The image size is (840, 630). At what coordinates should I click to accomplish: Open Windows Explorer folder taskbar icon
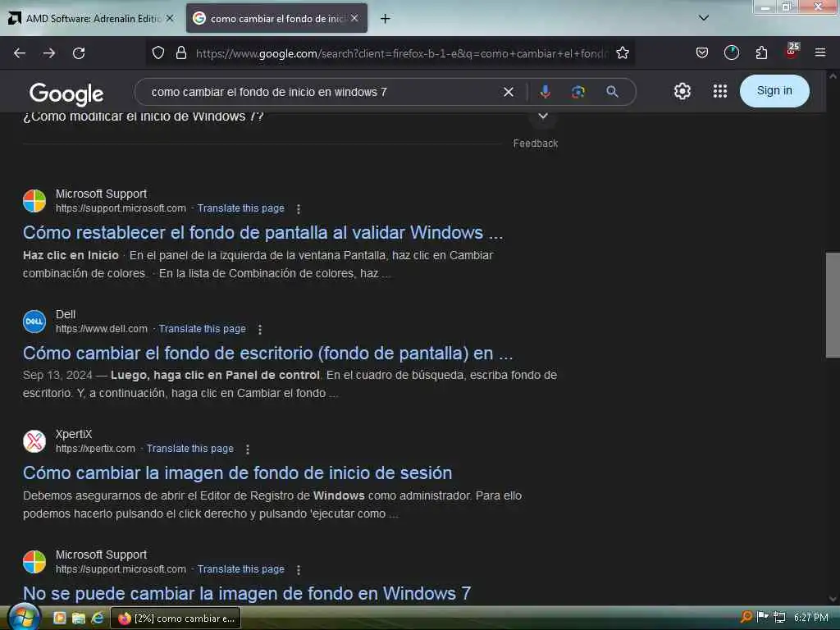pos(79,619)
